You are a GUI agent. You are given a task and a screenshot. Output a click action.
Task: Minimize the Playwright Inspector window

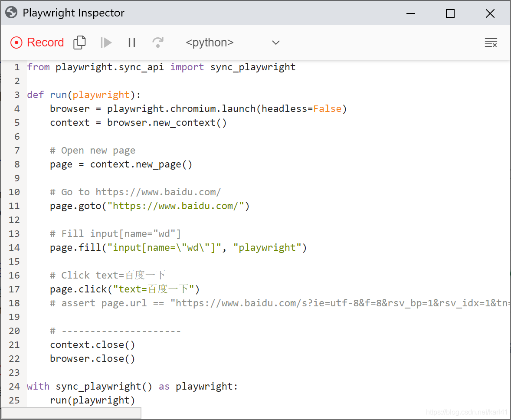click(x=411, y=13)
